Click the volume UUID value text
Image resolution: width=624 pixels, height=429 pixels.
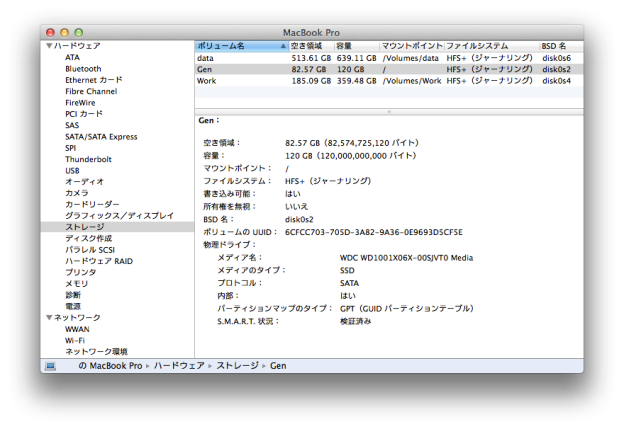tap(374, 232)
